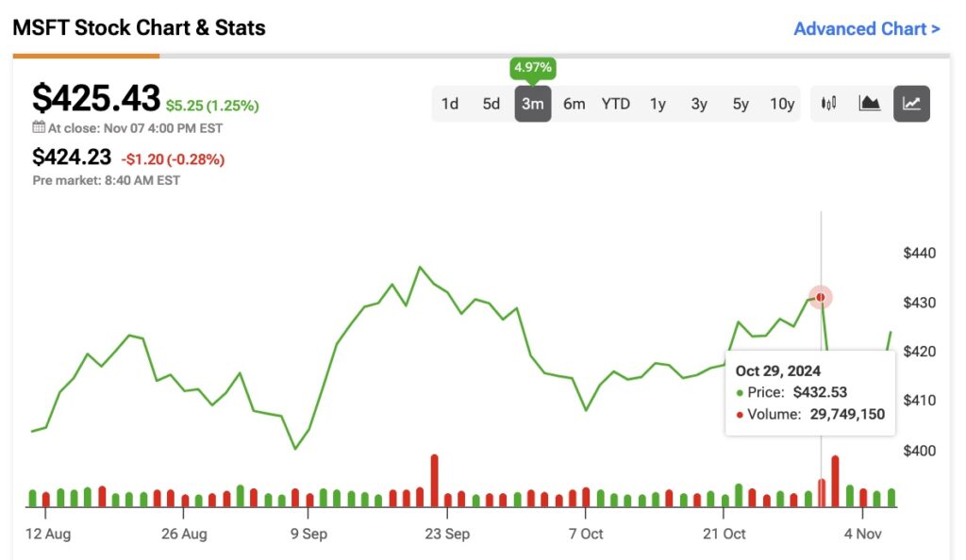Show the 3y price history
This screenshot has height=560, width=966.
[699, 104]
